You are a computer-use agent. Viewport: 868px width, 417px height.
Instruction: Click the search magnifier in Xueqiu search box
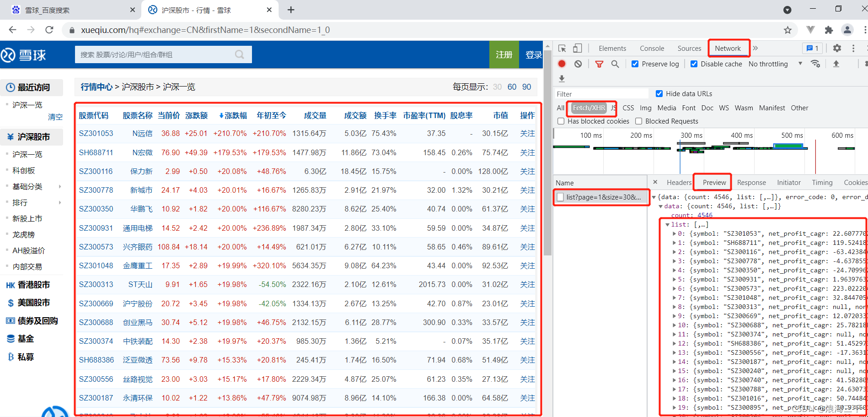(x=240, y=54)
